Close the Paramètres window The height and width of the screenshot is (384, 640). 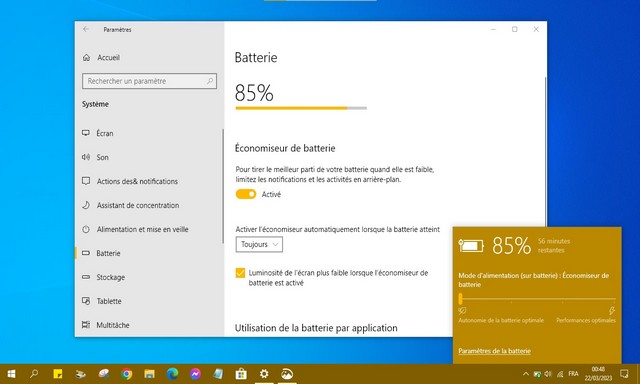coord(536,29)
